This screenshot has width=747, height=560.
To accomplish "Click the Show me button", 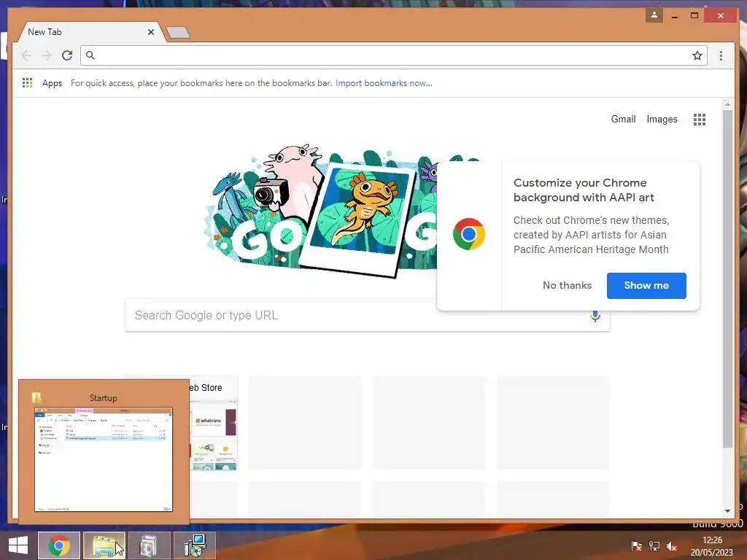I will click(646, 286).
